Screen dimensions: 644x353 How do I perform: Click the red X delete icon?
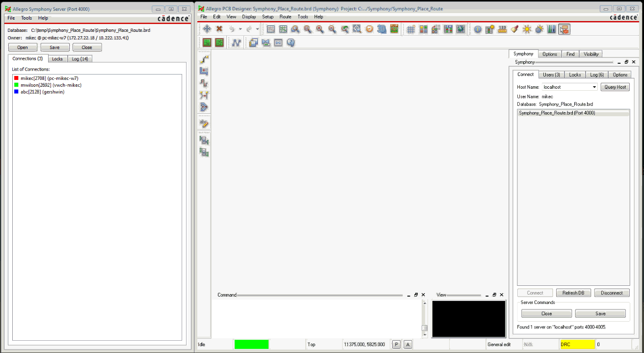click(x=219, y=29)
